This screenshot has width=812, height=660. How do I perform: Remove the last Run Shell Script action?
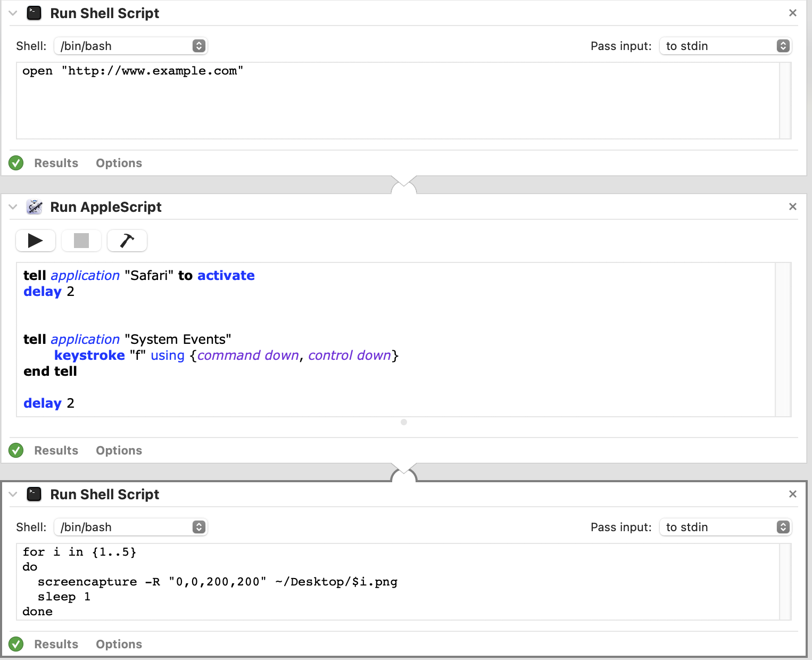click(x=792, y=494)
